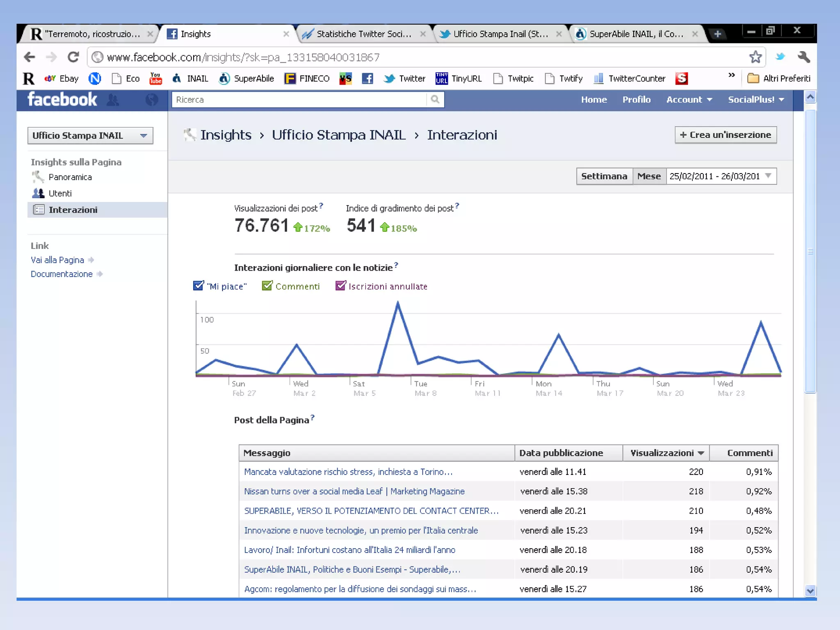Click the YouTube bookmark icon
The width and height of the screenshot is (840, 630).
(x=155, y=78)
